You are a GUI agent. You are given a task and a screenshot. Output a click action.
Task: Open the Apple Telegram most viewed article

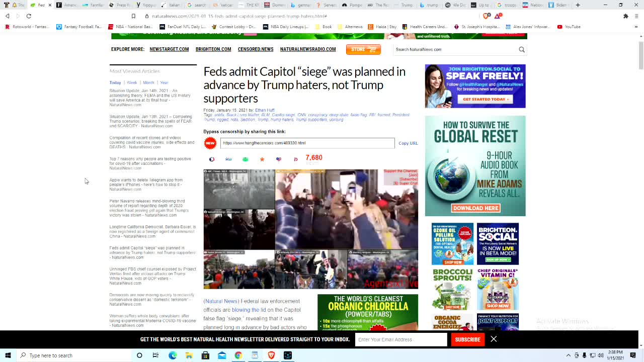(x=146, y=185)
